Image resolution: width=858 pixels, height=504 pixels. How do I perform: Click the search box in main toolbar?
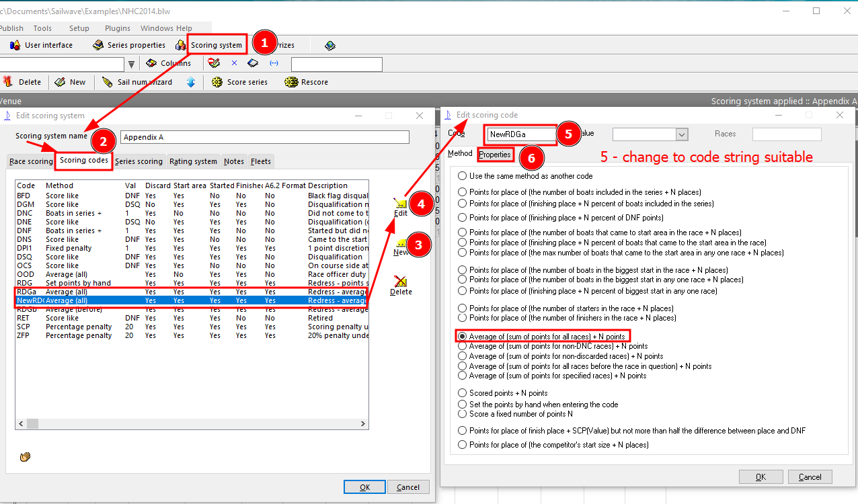pos(337,65)
